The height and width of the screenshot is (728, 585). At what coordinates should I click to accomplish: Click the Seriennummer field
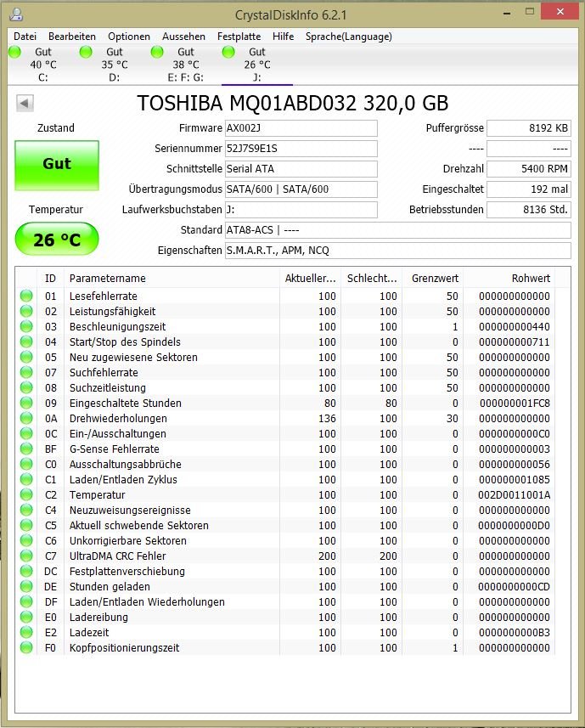coord(301,149)
